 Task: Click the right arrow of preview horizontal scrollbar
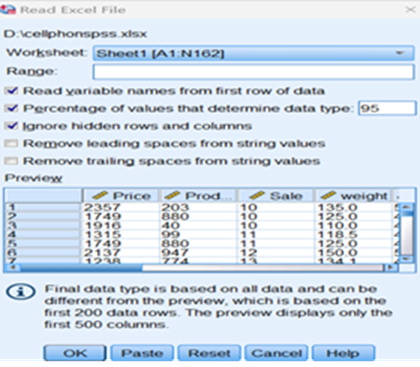[390, 267]
